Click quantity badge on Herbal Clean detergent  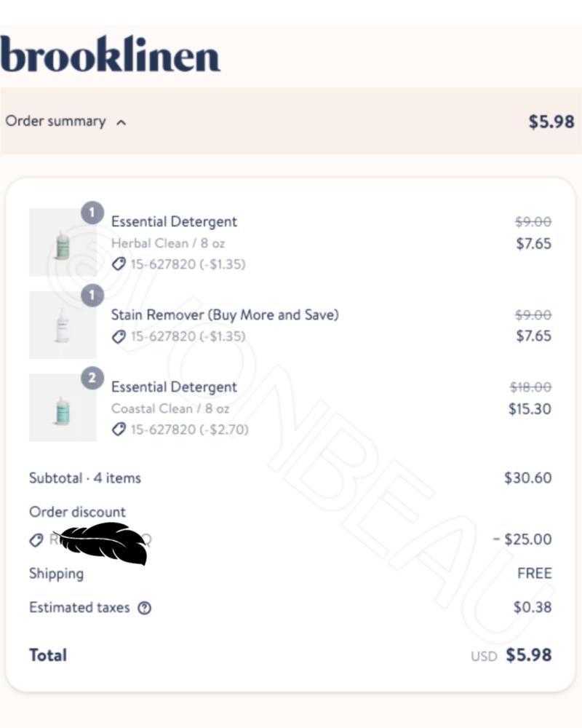pos(92,213)
